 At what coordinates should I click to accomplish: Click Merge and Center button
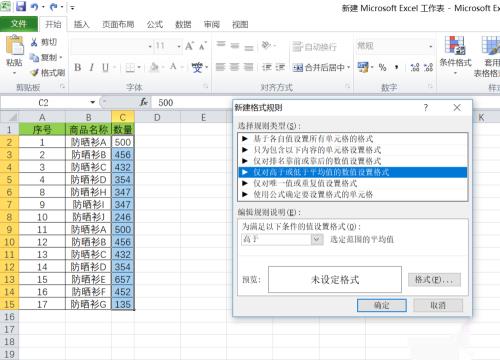coord(319,68)
